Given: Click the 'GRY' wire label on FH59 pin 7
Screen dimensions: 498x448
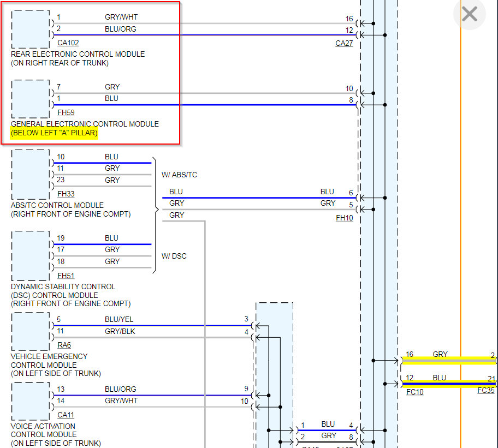Looking at the screenshot, I should (x=112, y=87).
